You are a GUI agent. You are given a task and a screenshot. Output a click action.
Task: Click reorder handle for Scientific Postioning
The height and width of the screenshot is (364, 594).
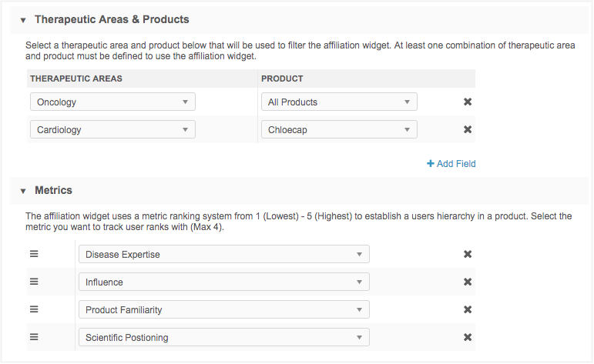(x=34, y=337)
